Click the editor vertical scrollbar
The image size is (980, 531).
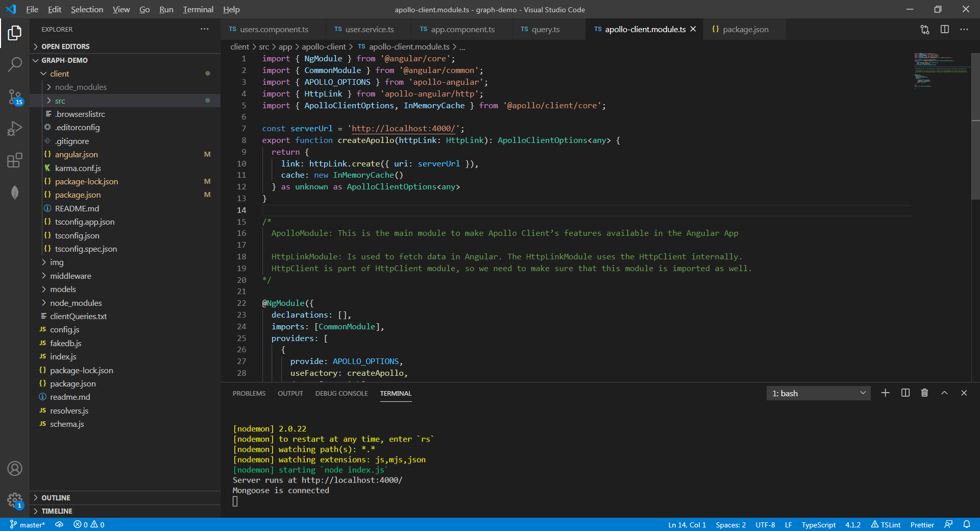point(975,126)
